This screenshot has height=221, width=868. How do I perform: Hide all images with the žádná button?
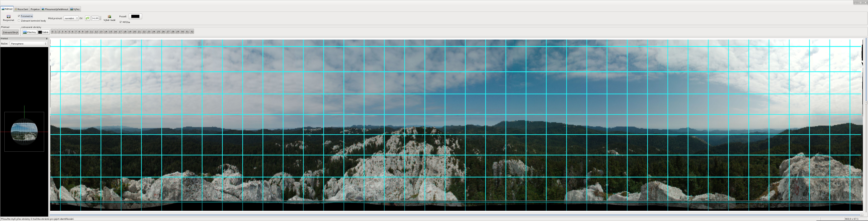tap(43, 32)
